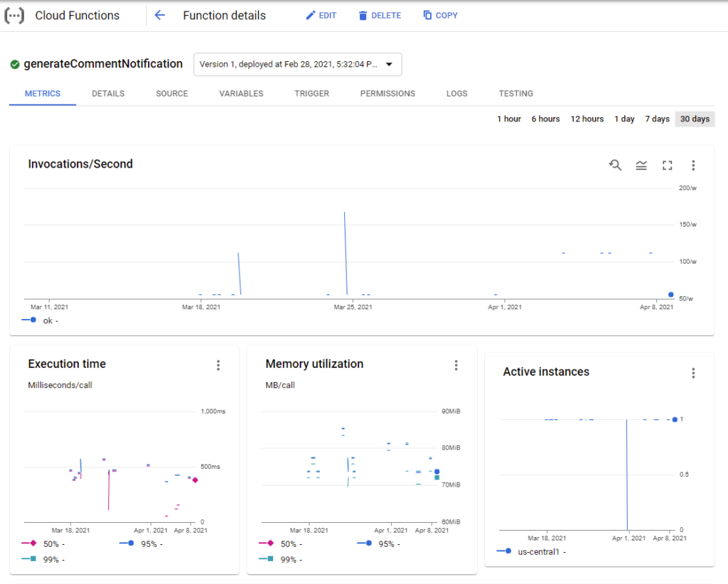Click the 50% legend marker in Execution time
728x584 pixels.
(28, 544)
